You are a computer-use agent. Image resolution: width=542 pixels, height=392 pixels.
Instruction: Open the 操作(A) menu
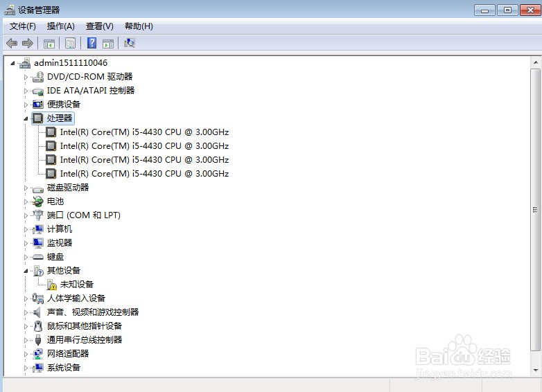click(61, 26)
